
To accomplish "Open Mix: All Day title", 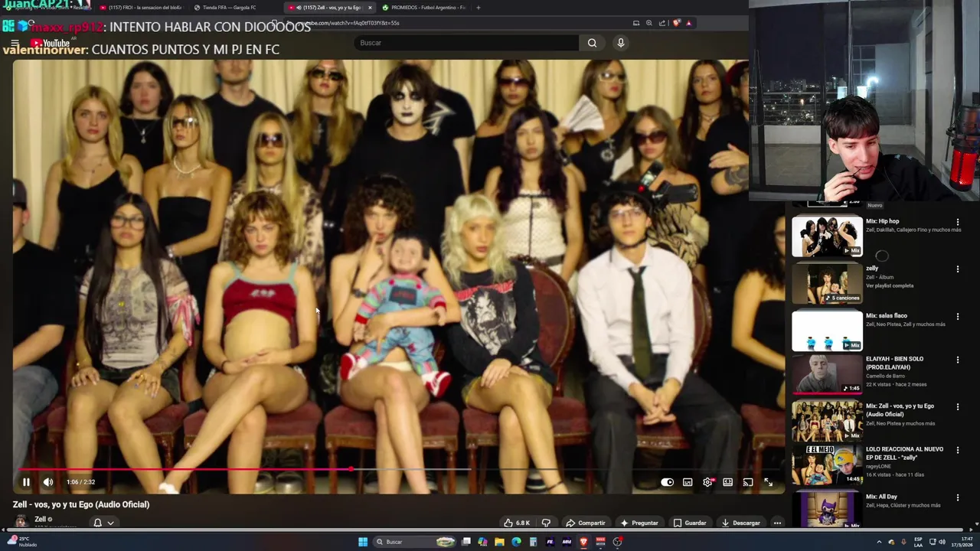I will click(881, 497).
